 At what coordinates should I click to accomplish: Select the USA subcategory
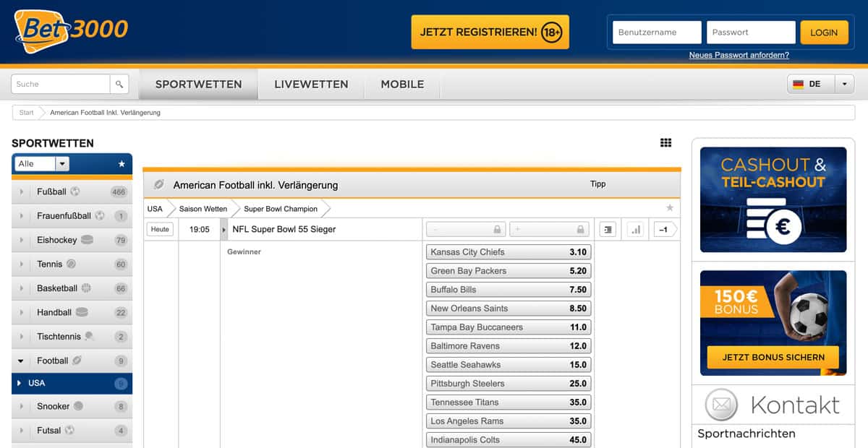click(72, 383)
